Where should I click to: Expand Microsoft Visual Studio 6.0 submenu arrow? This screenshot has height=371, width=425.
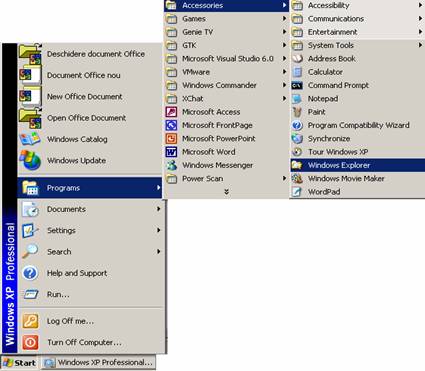pyautogui.click(x=284, y=59)
